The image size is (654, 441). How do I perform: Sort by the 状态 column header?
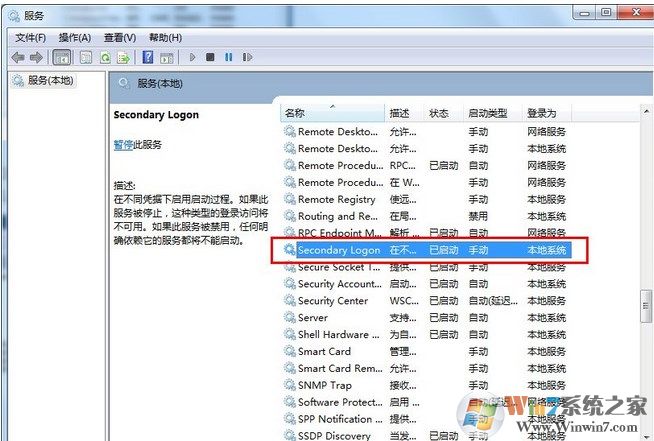click(443, 113)
